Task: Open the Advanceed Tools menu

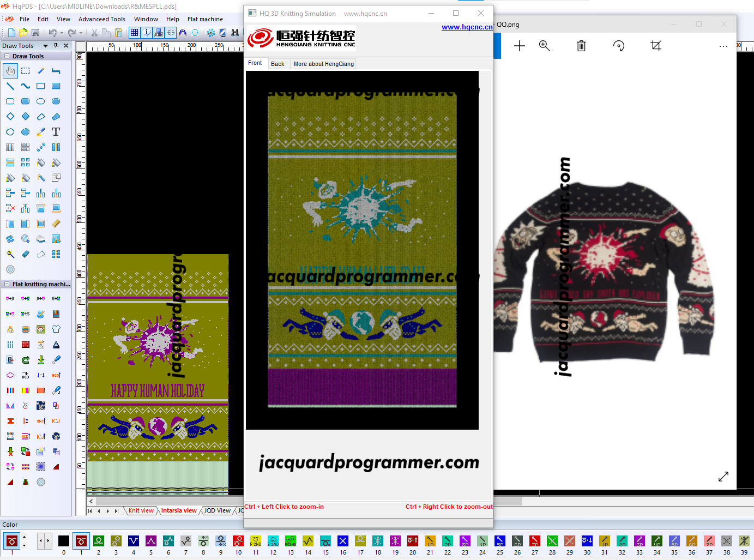Action: (x=101, y=19)
